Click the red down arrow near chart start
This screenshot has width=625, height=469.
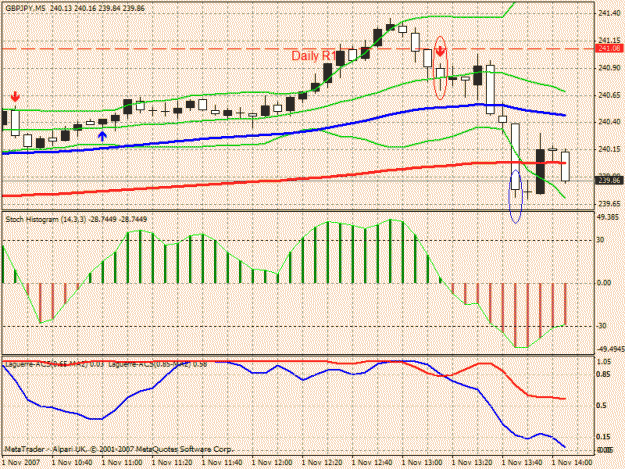pos(15,96)
